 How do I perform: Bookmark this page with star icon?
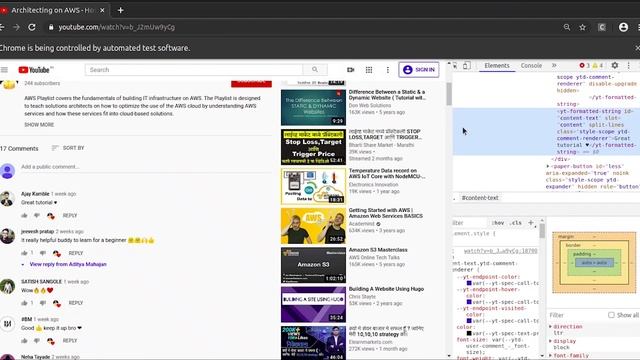tap(582, 27)
